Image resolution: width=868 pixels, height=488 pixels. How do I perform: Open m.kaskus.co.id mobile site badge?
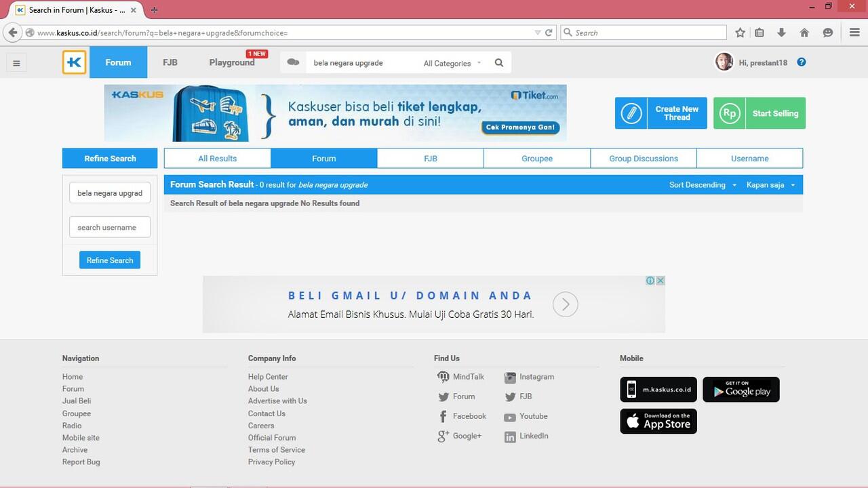[658, 390]
